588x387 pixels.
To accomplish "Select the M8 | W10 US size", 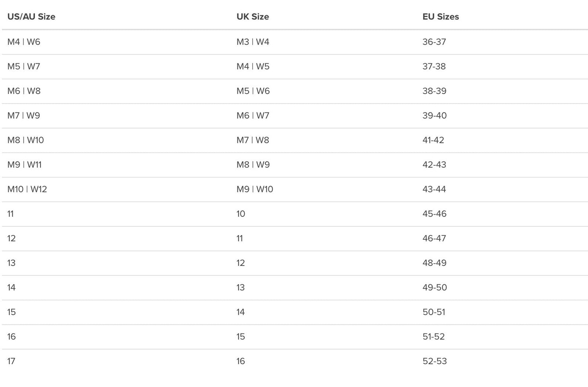I will 25,140.
